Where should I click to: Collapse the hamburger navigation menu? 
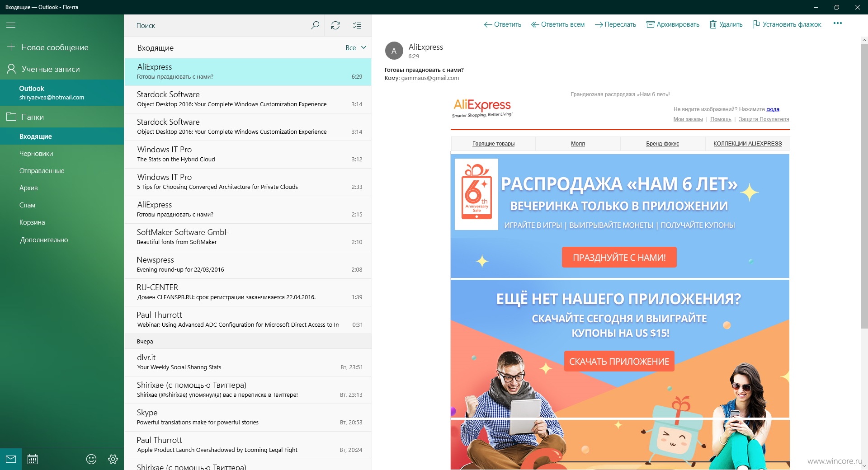[11, 25]
